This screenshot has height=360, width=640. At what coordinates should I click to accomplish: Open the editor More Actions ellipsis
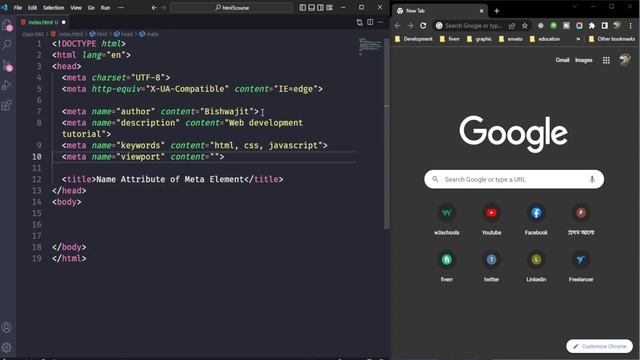380,22
